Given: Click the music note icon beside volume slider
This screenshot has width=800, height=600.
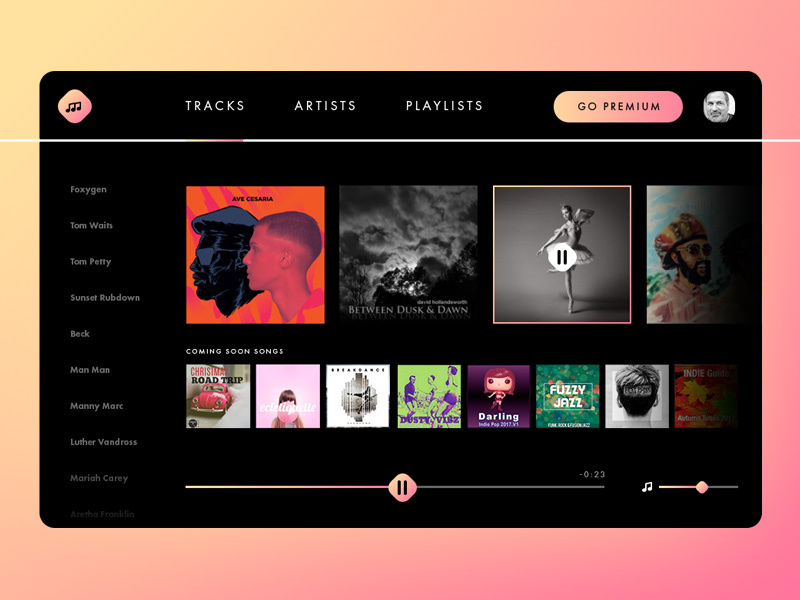Looking at the screenshot, I should tap(647, 485).
